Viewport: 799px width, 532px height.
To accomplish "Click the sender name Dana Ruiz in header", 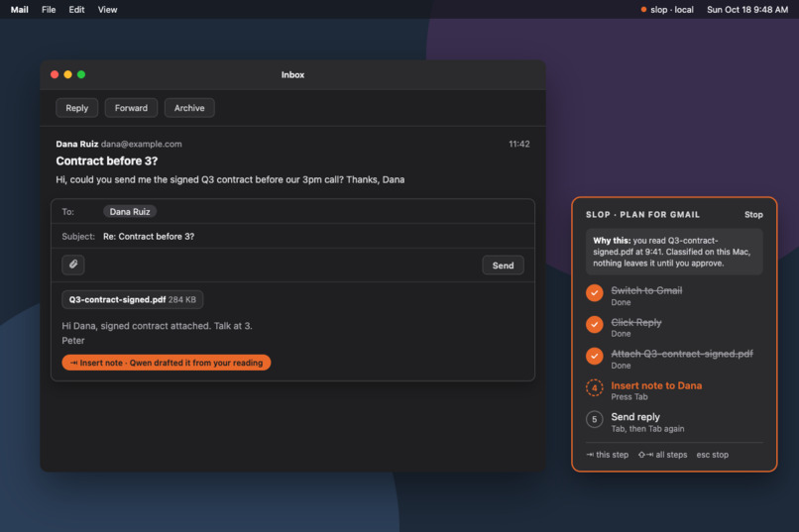I will (77, 144).
